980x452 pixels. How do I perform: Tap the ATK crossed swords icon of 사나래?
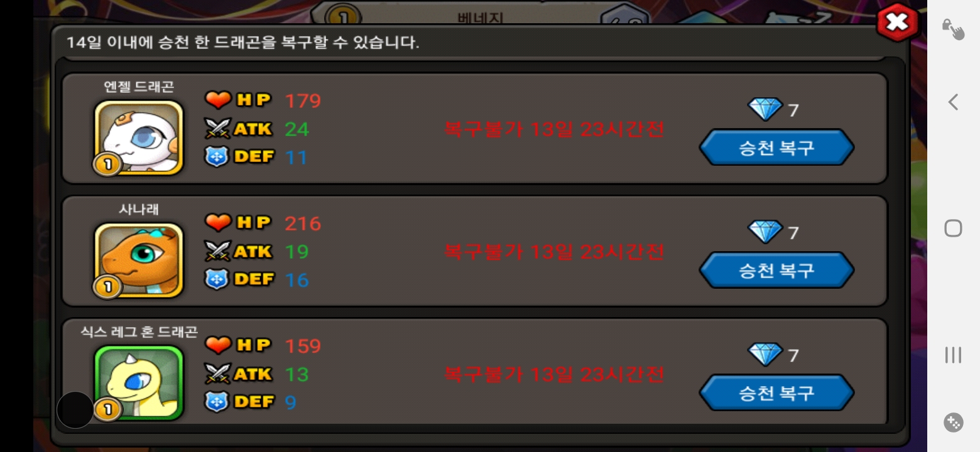[217, 251]
